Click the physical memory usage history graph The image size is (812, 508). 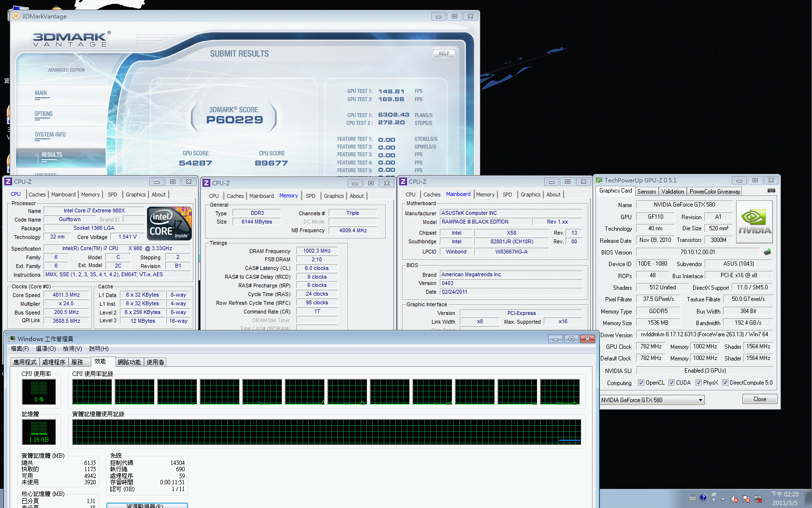pos(327,432)
